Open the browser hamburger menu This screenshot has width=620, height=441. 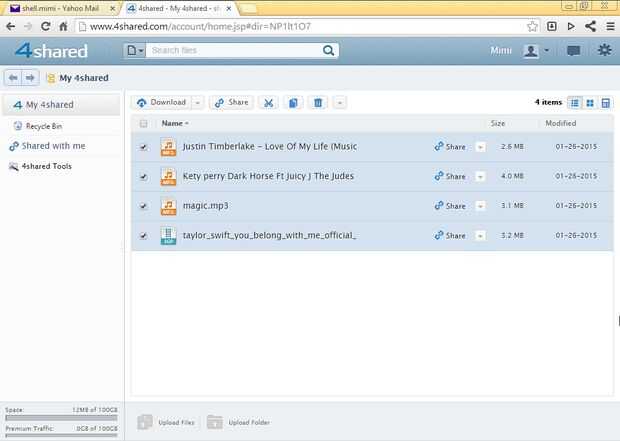pos(611,26)
